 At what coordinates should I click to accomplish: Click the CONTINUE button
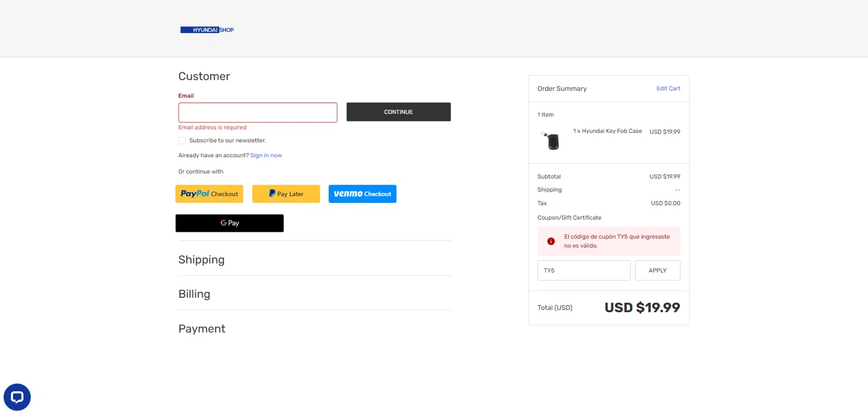399,112
